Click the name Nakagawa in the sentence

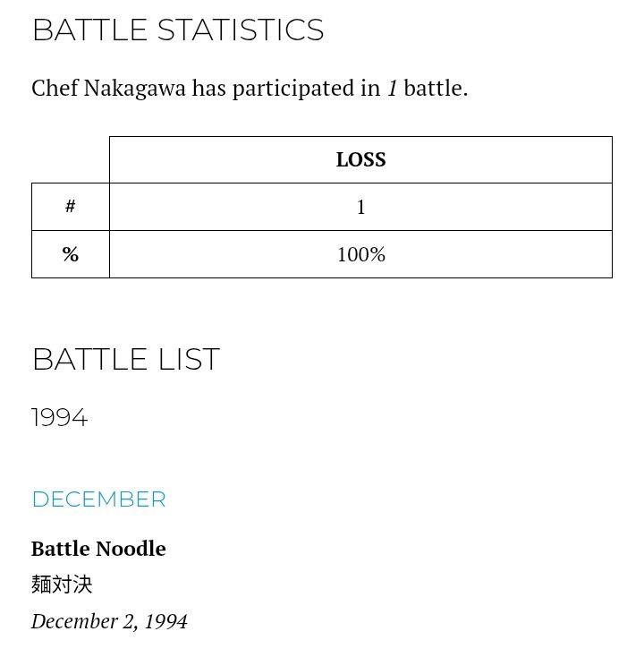coord(134,89)
